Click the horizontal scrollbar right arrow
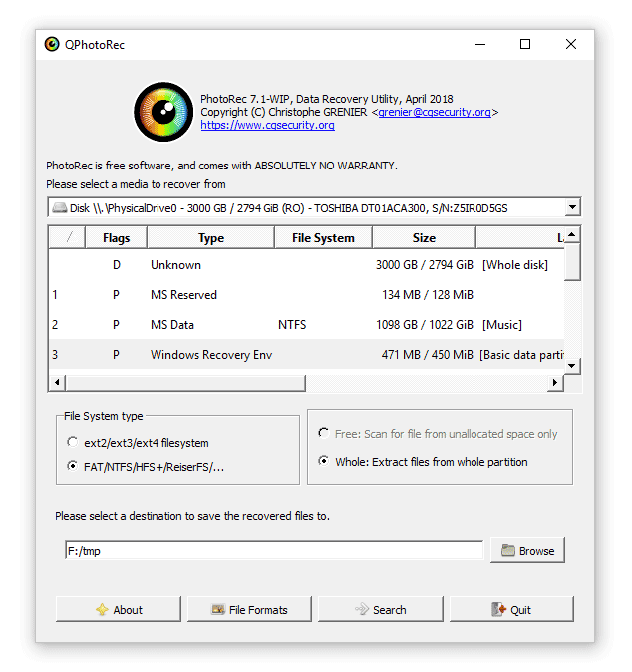Viewport: 632px width, 672px height. pos(555,382)
